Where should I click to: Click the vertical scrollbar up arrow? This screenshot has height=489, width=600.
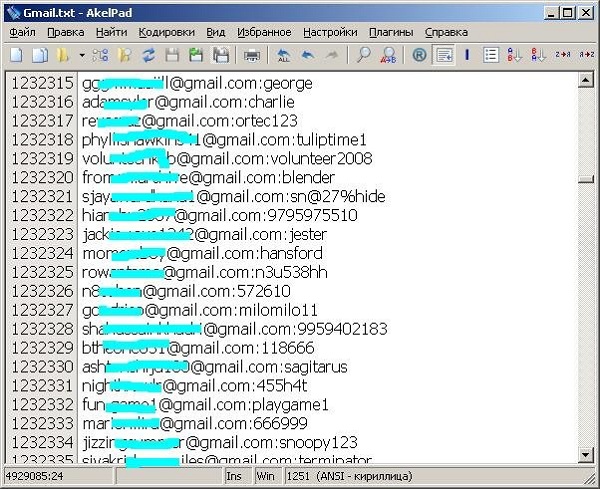click(x=585, y=80)
